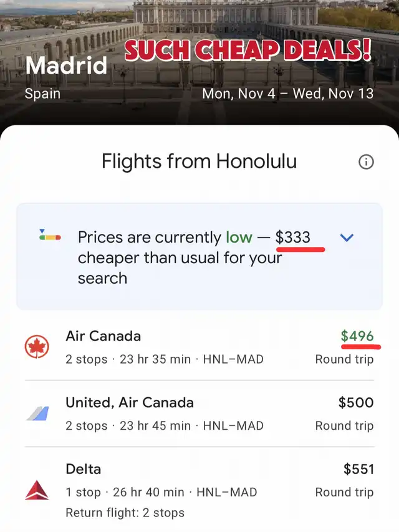Click the United airline tail logo
Screen dimensions: 399x532
37,414
